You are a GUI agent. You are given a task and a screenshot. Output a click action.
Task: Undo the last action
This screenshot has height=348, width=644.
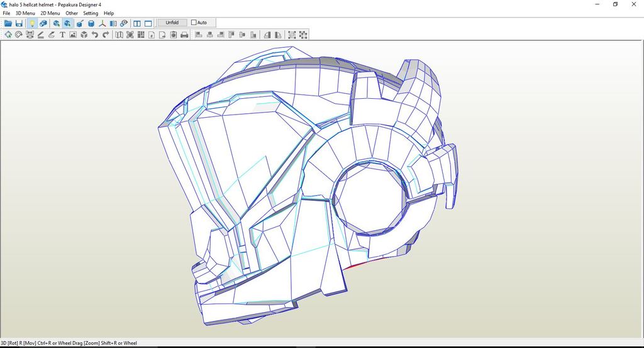95,35
